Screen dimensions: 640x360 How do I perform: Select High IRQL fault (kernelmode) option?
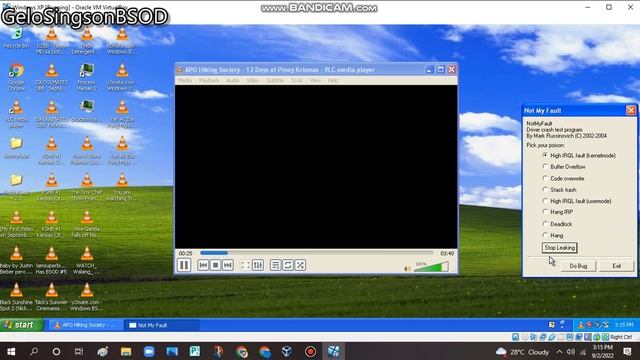579,156
